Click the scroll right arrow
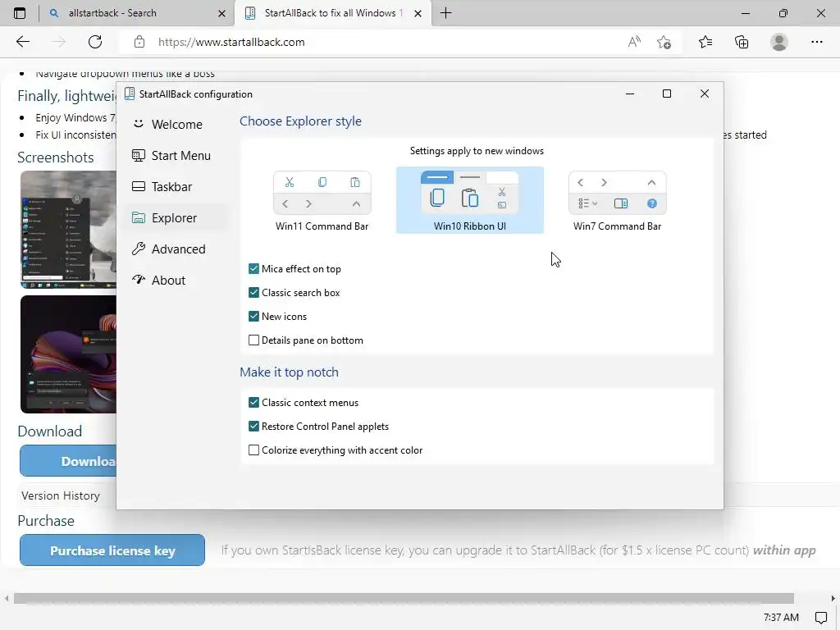The image size is (840, 630). click(x=833, y=598)
